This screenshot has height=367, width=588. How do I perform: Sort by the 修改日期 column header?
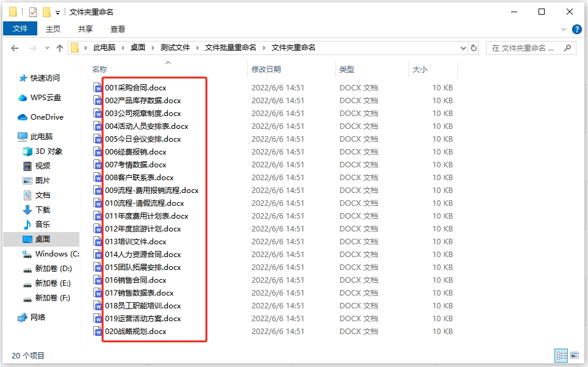pyautogui.click(x=266, y=70)
